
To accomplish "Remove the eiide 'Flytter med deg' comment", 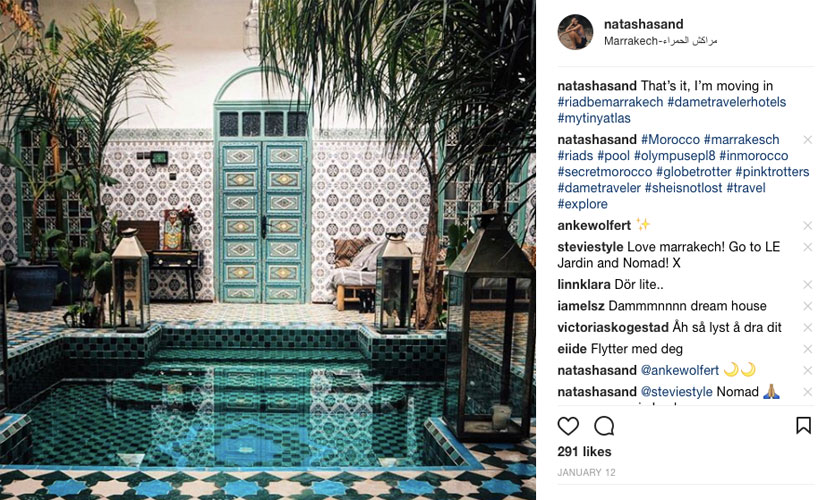I will click(x=808, y=349).
